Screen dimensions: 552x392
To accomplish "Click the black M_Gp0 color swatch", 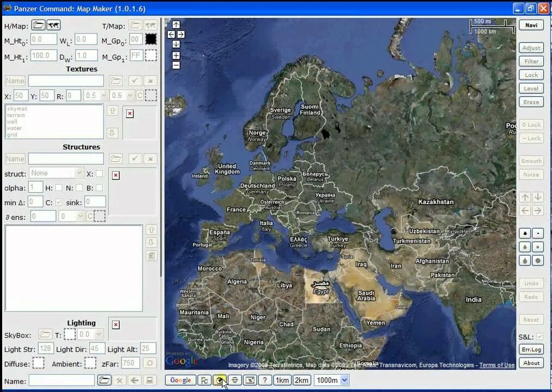I will click(x=151, y=39).
